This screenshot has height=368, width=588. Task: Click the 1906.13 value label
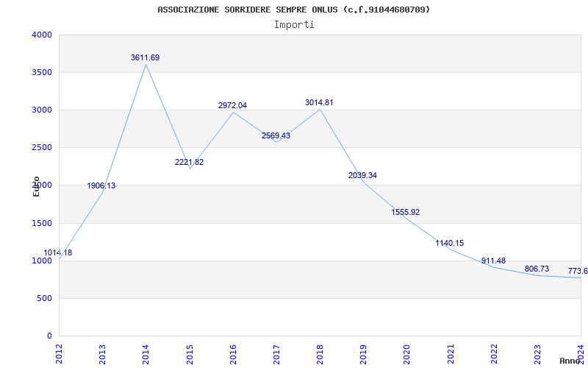101,185
